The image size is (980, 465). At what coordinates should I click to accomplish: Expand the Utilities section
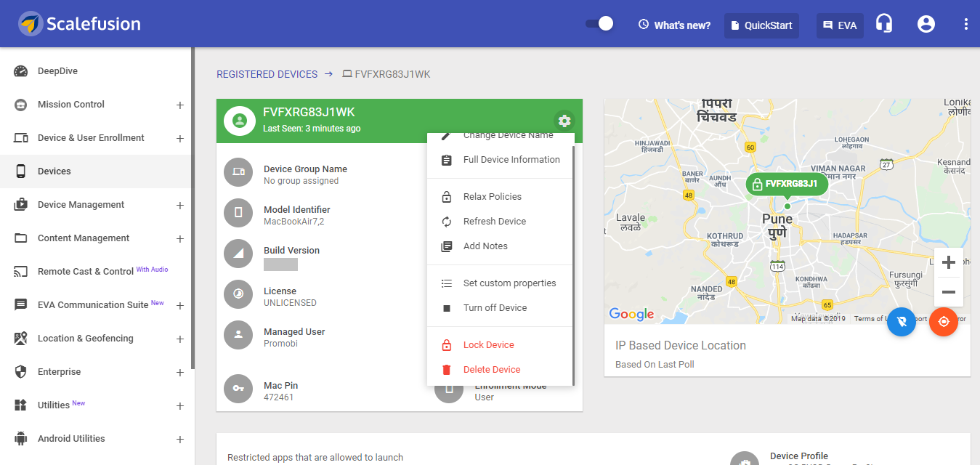pyautogui.click(x=180, y=406)
